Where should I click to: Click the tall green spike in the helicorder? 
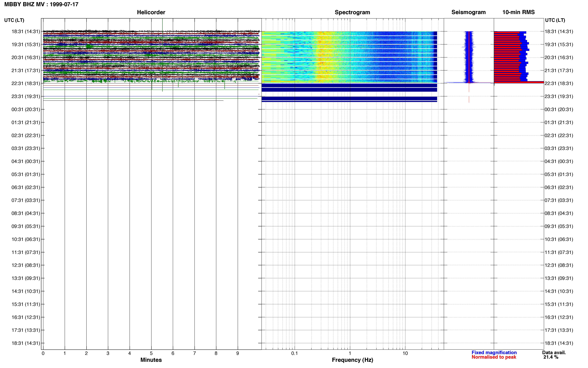pos(162,55)
